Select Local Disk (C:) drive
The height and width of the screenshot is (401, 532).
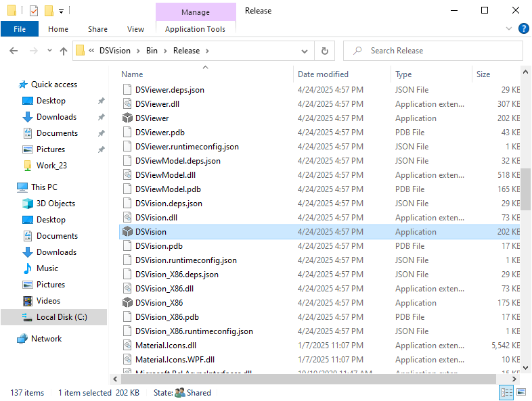pyautogui.click(x=54, y=317)
